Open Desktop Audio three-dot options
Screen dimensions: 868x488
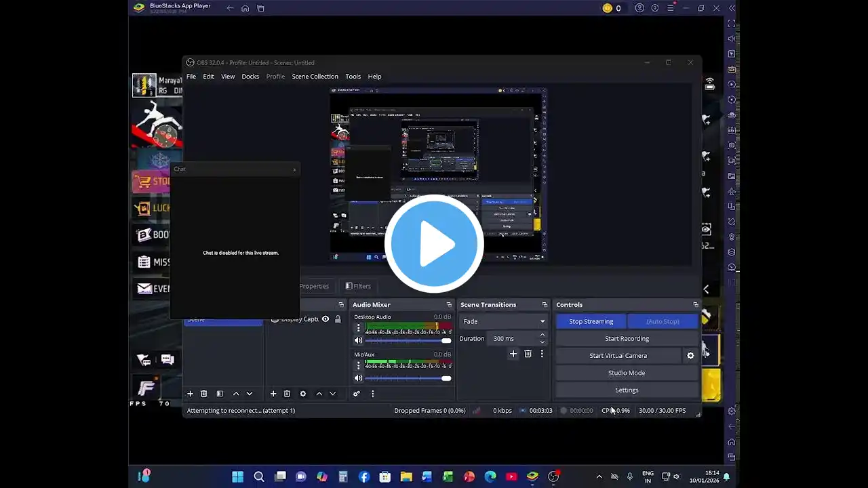pyautogui.click(x=359, y=328)
